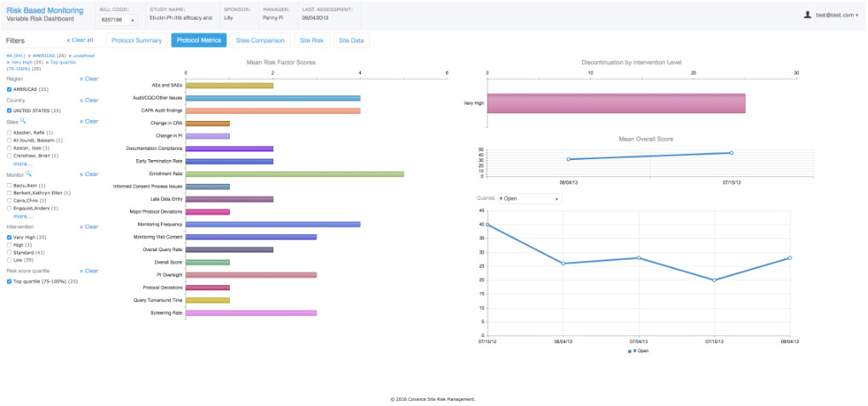Click the search icon next to Monitor
This screenshot has width=868, height=406.
tap(29, 174)
